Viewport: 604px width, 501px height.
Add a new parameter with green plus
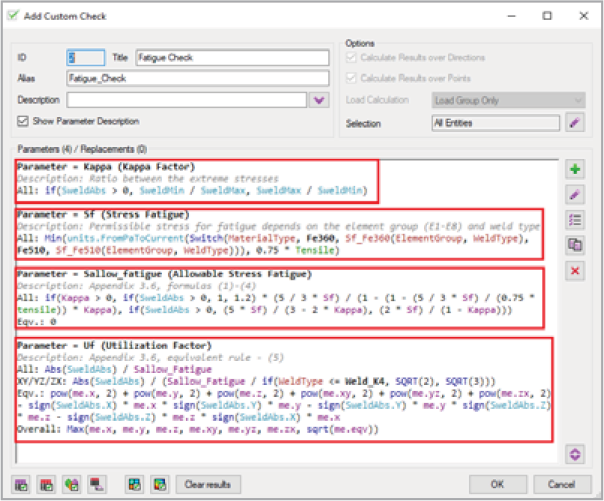(x=575, y=169)
